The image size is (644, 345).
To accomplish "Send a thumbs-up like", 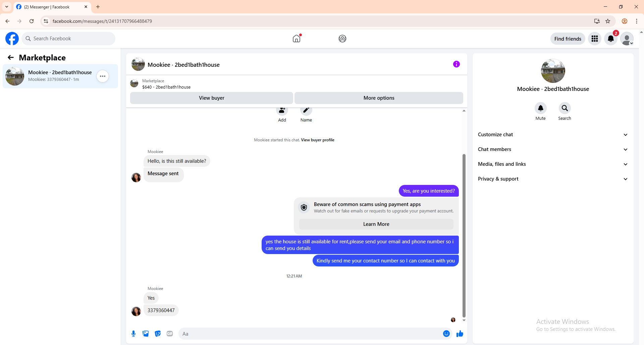I will (x=460, y=334).
